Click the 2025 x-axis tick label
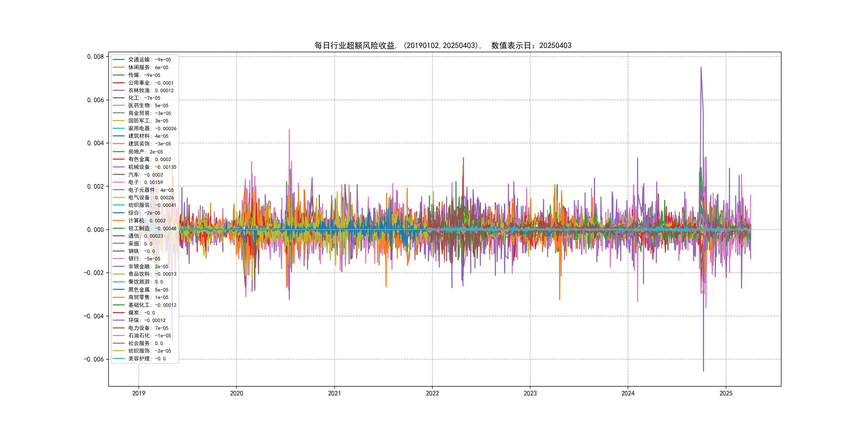 [726, 393]
